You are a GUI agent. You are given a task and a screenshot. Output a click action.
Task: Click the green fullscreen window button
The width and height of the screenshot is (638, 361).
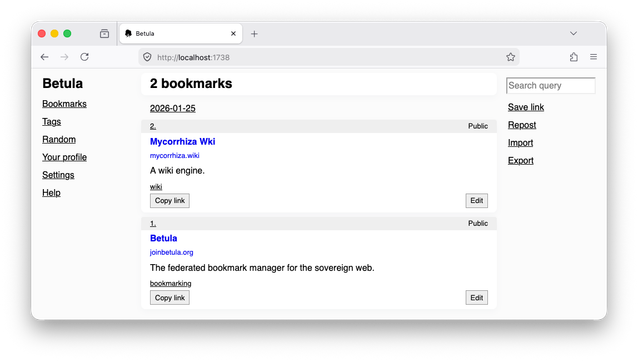(68, 34)
